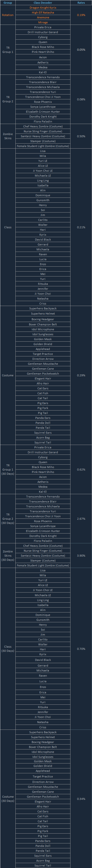Click the Mirage rotation entry
This screenshot has width=92, height=868.
click(43, 22)
